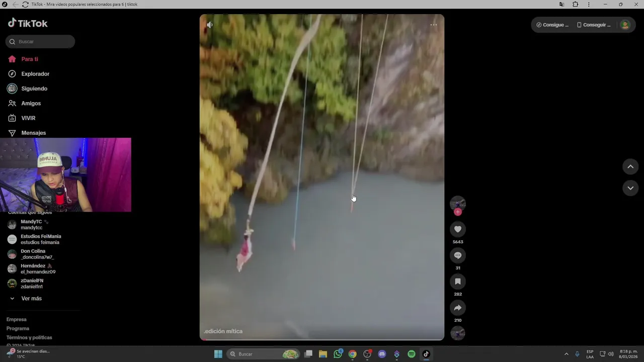
Task: Follow the creator with the red plus badge
Action: pos(458,212)
